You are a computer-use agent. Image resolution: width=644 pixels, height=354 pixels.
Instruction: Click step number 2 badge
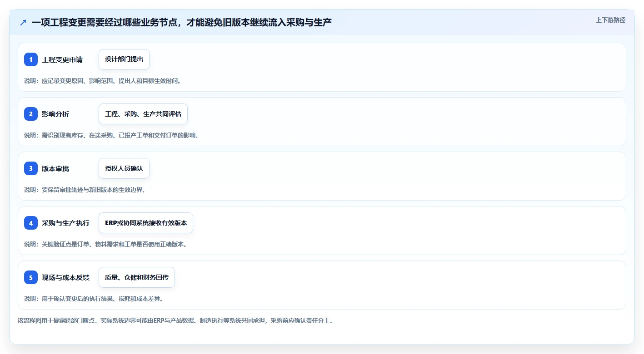click(31, 114)
